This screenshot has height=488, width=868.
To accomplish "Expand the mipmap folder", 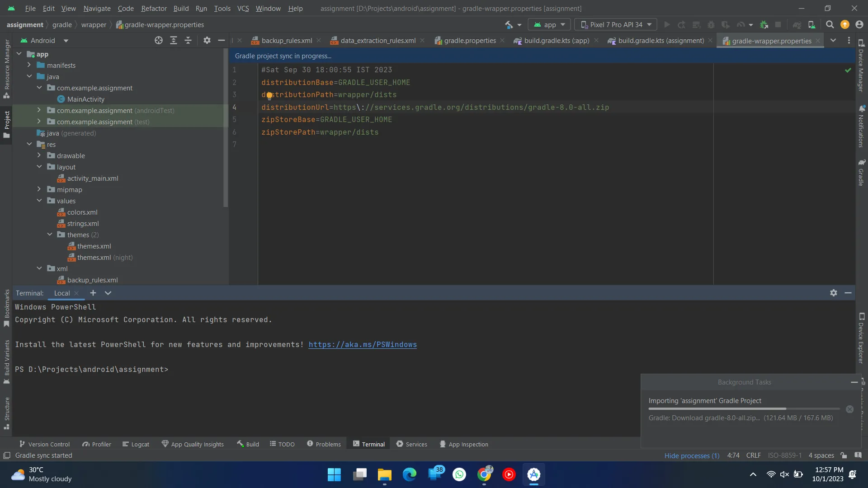I will [39, 189].
